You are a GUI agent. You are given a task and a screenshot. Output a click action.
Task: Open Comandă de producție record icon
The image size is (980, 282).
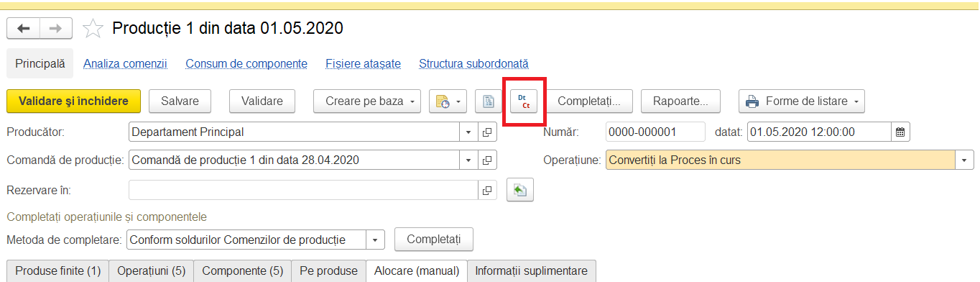coord(486,160)
